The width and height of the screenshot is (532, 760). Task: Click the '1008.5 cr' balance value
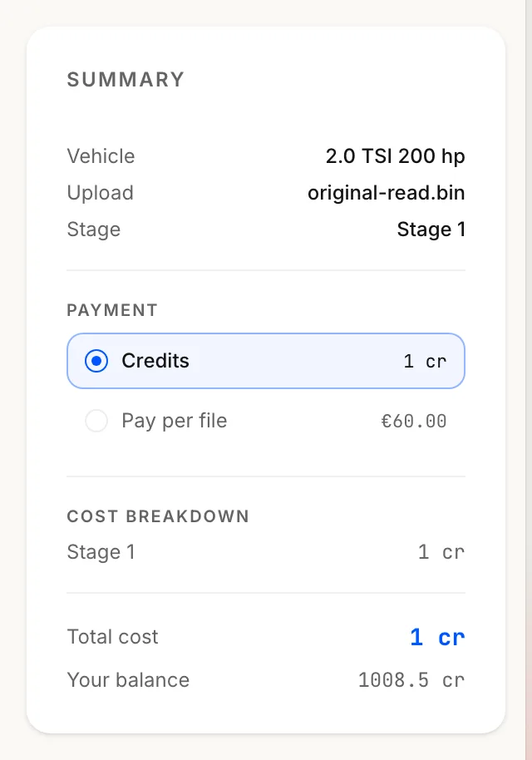pyautogui.click(x=411, y=680)
